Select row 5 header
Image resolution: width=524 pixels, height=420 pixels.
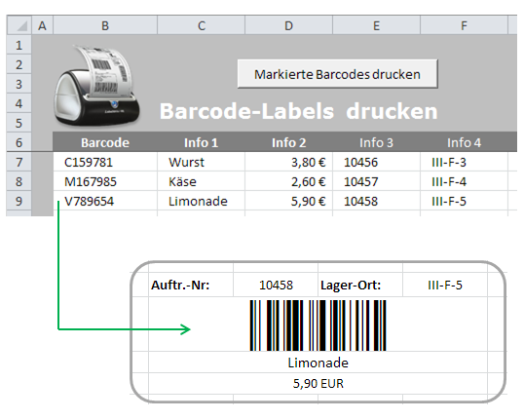19,123
